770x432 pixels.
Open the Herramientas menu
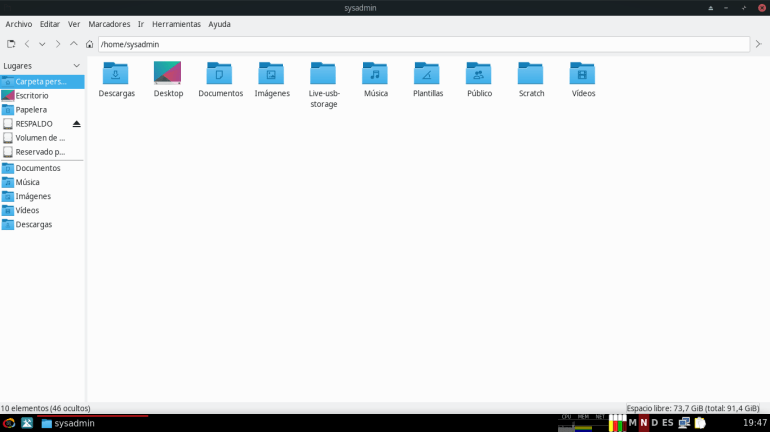coord(176,24)
